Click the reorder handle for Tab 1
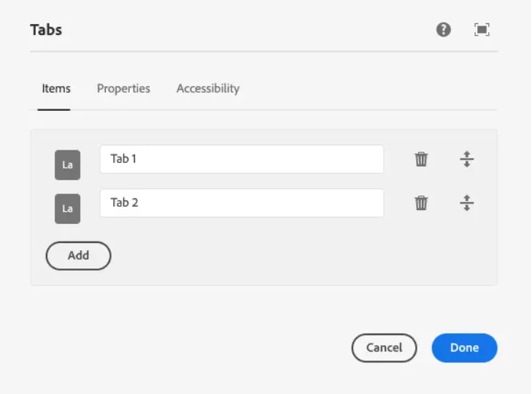The width and height of the screenshot is (532, 394). point(467,159)
